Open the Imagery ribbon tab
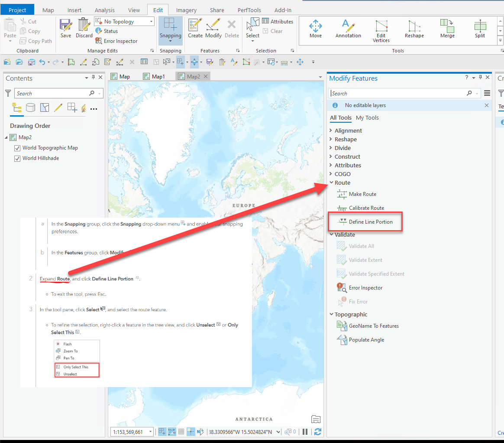 (186, 10)
